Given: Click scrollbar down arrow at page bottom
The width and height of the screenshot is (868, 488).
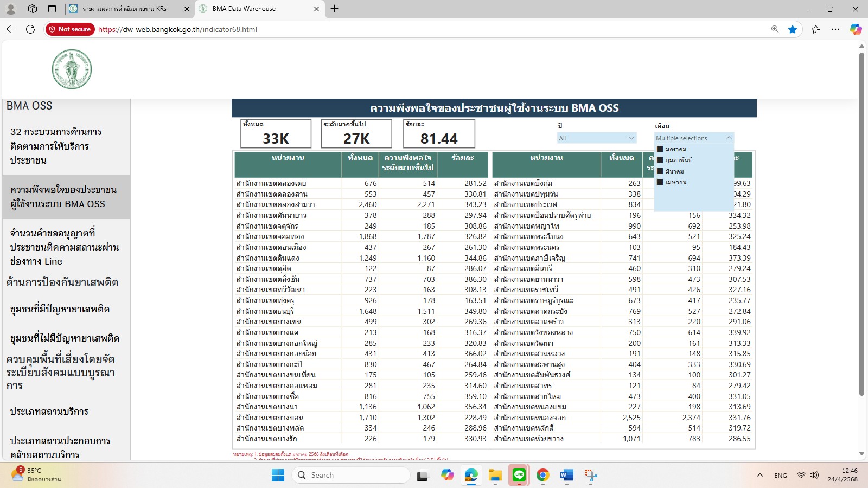Looking at the screenshot, I should (861, 454).
